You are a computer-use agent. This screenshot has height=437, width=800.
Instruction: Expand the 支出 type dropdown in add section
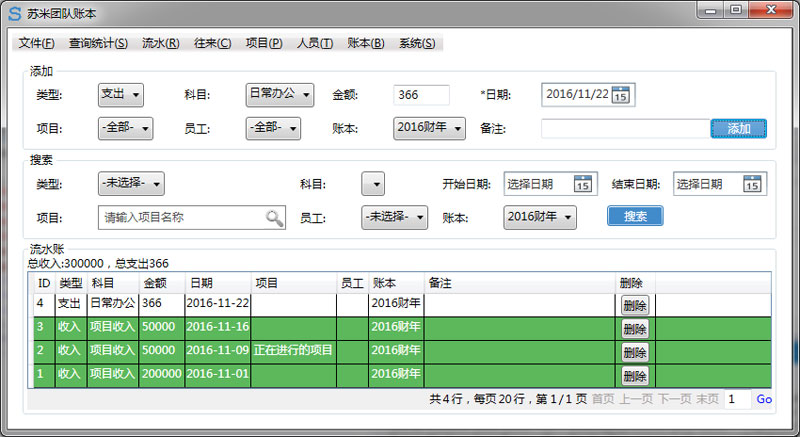121,95
